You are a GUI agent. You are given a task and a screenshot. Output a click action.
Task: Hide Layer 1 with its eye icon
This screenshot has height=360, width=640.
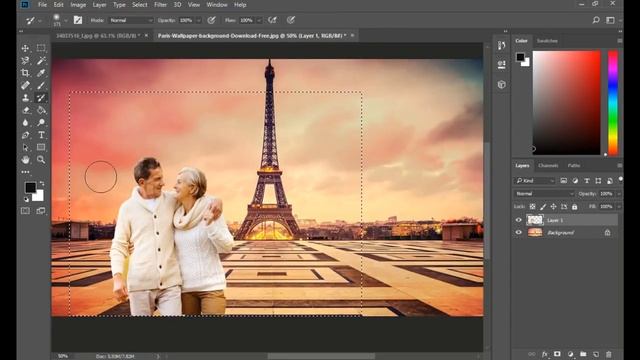(x=518, y=220)
